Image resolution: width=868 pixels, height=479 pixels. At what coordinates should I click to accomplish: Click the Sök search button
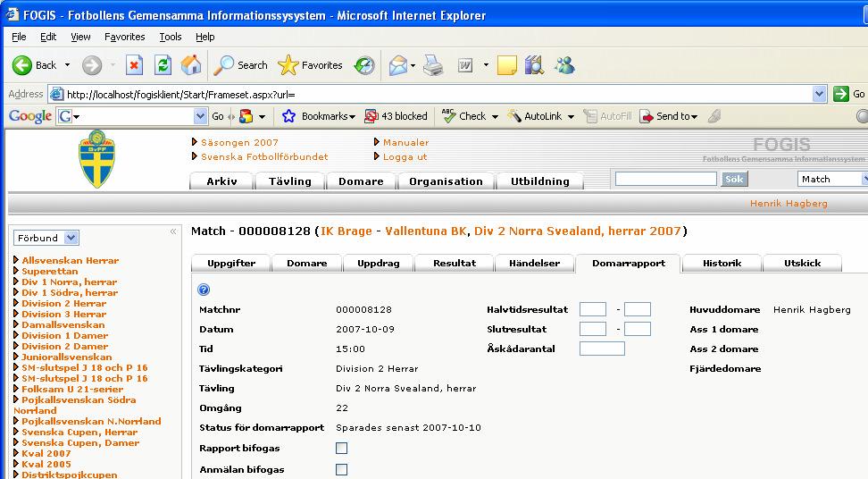pos(734,179)
